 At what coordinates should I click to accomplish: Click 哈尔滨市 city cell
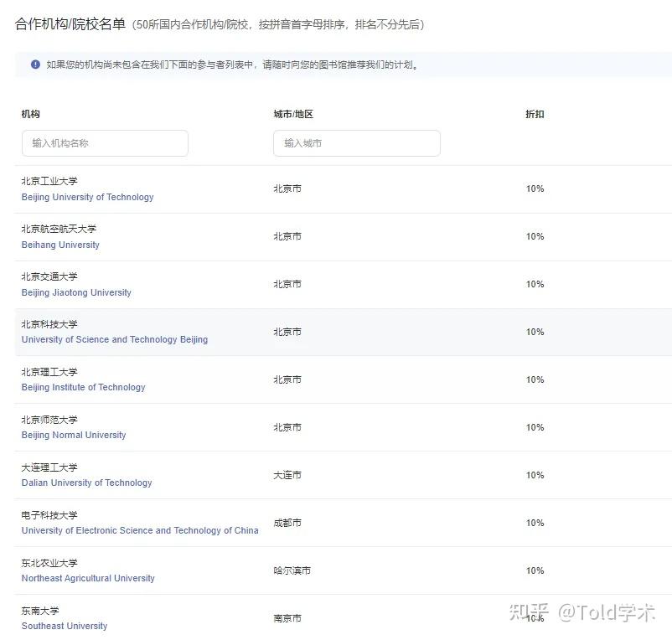[292, 570]
